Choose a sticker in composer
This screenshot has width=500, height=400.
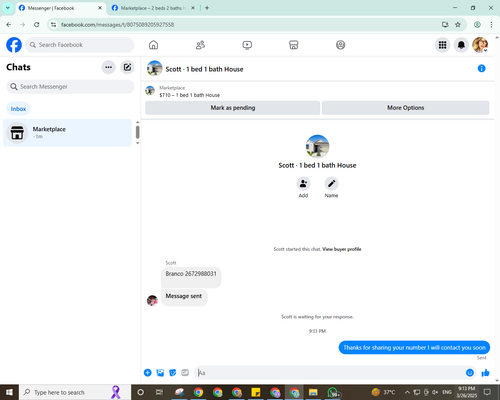[x=173, y=373]
